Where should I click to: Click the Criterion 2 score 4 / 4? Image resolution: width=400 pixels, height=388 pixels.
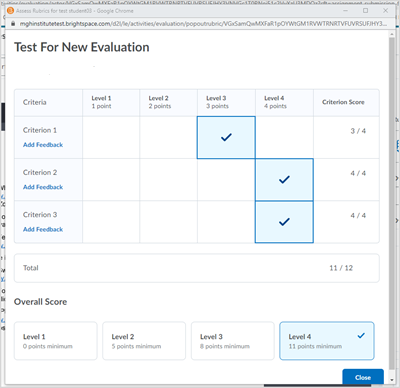coord(358,173)
